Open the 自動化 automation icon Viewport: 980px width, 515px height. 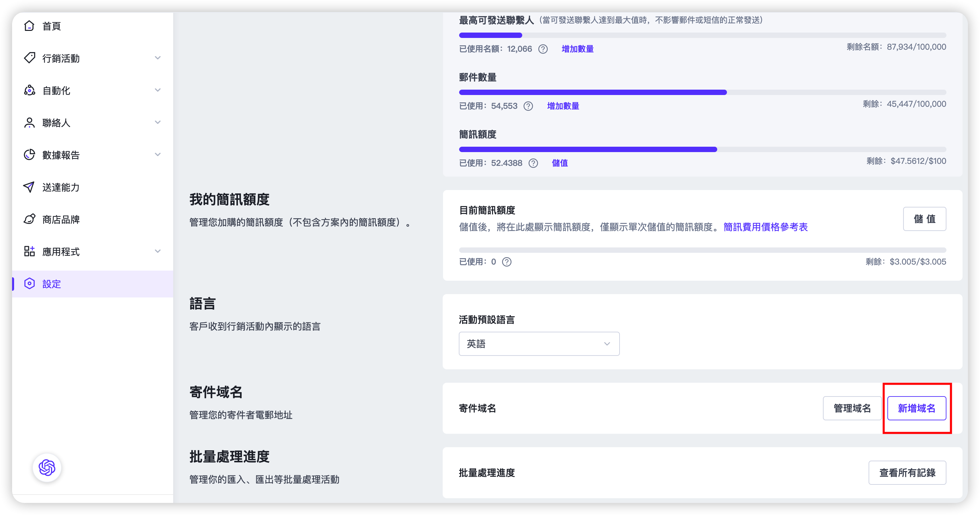click(30, 90)
